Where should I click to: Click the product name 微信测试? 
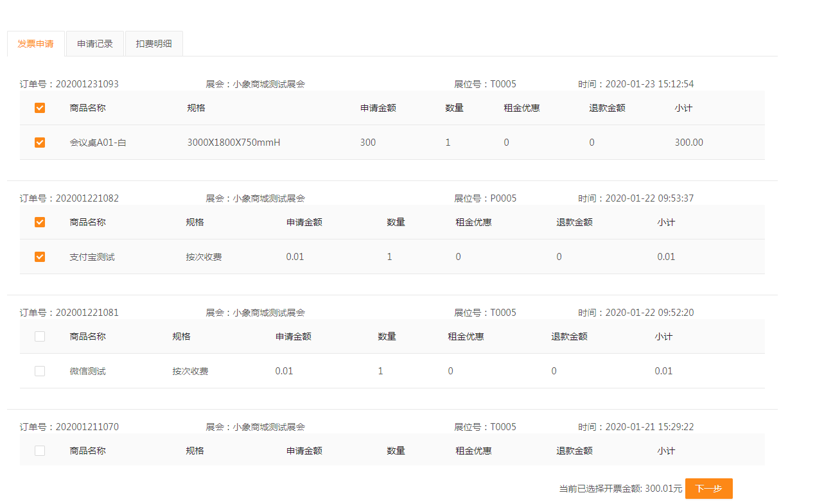[x=88, y=371]
